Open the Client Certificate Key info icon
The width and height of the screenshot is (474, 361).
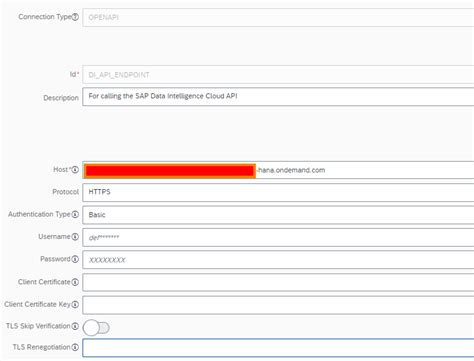[75, 304]
